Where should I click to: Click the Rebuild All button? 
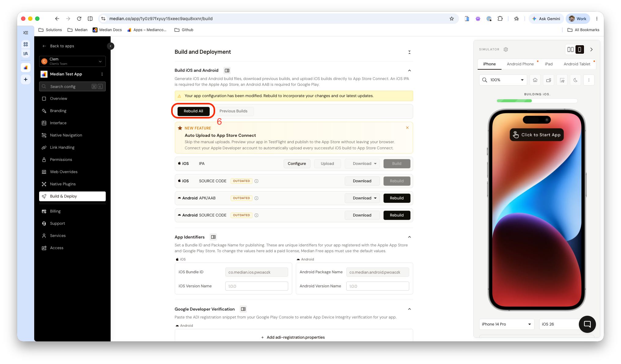193,111
